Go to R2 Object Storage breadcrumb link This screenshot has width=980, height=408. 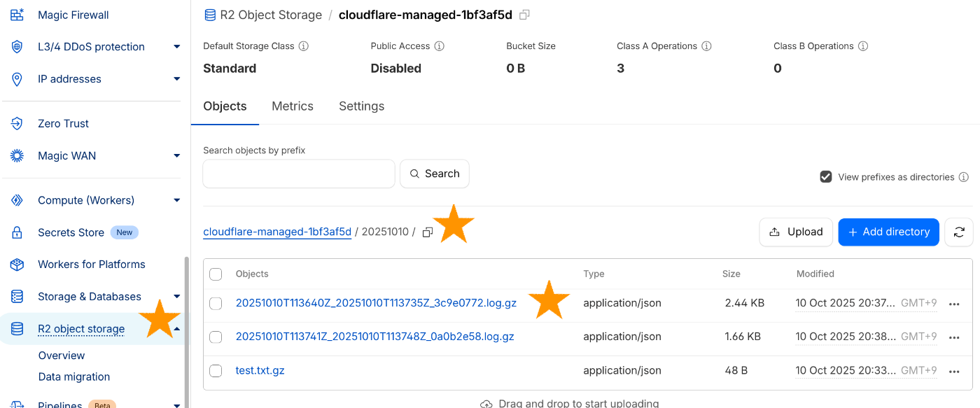point(271,15)
